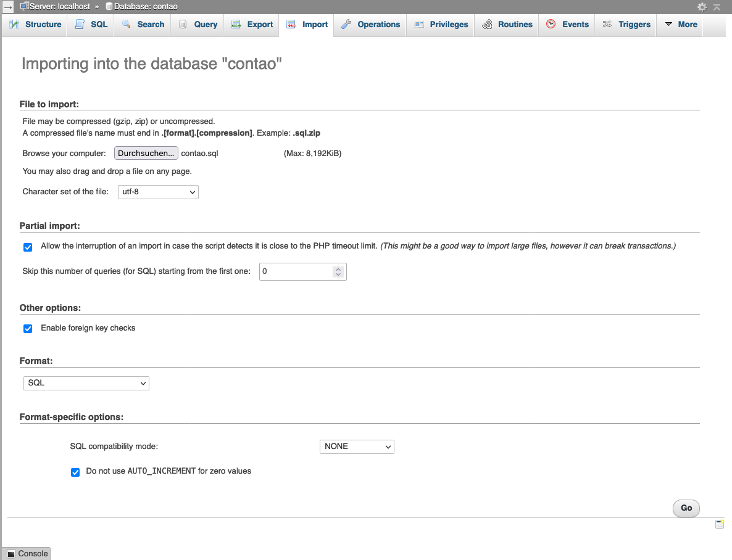
Task: Click the navigation panel arrow icon
Action: [x=8, y=7]
